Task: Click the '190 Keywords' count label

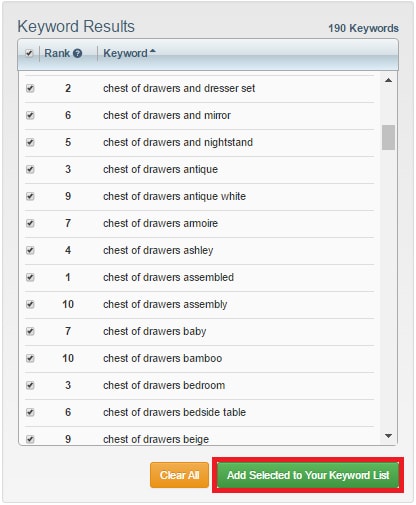Action: (363, 28)
